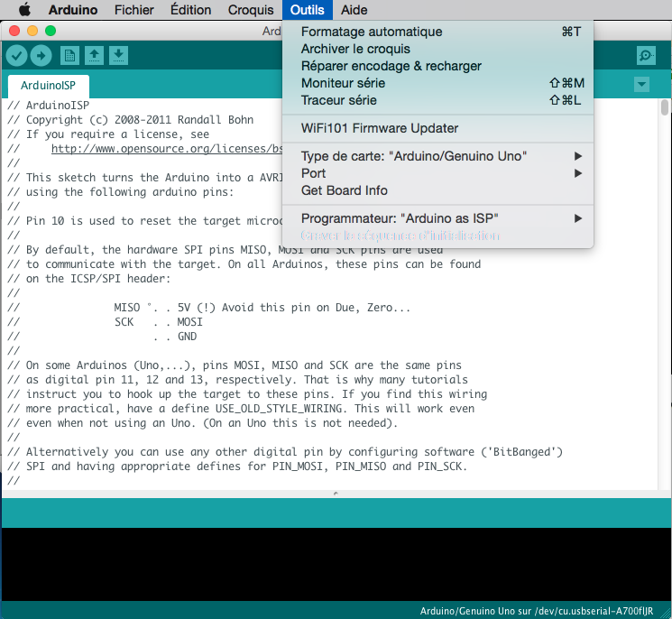Click the line 'Copyright (c) 2008-2011 Randall Bohn'
Image resolution: width=672 pixels, height=619 pixels.
point(130,120)
